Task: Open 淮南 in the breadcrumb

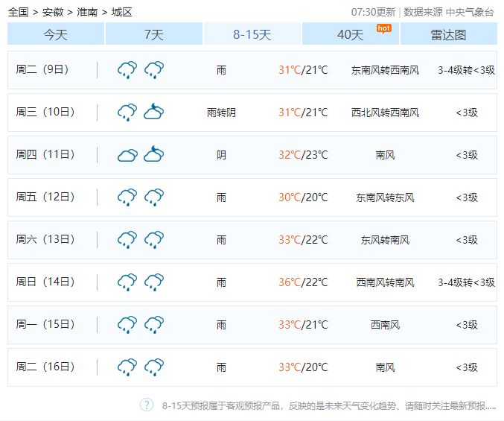Action: click(87, 12)
